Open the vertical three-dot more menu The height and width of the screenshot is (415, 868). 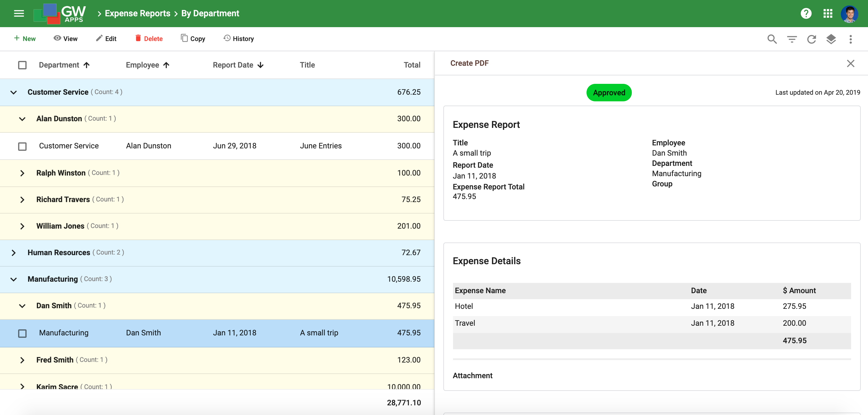point(850,39)
